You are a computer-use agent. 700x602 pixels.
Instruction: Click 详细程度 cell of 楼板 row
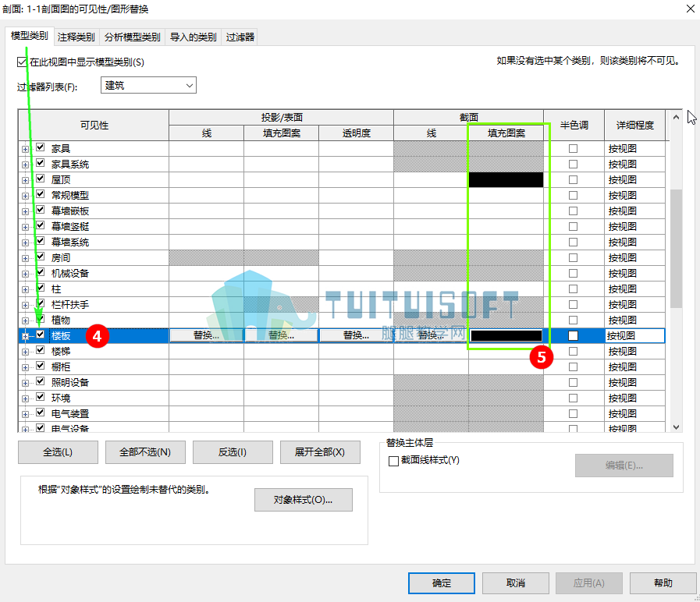[634, 335]
